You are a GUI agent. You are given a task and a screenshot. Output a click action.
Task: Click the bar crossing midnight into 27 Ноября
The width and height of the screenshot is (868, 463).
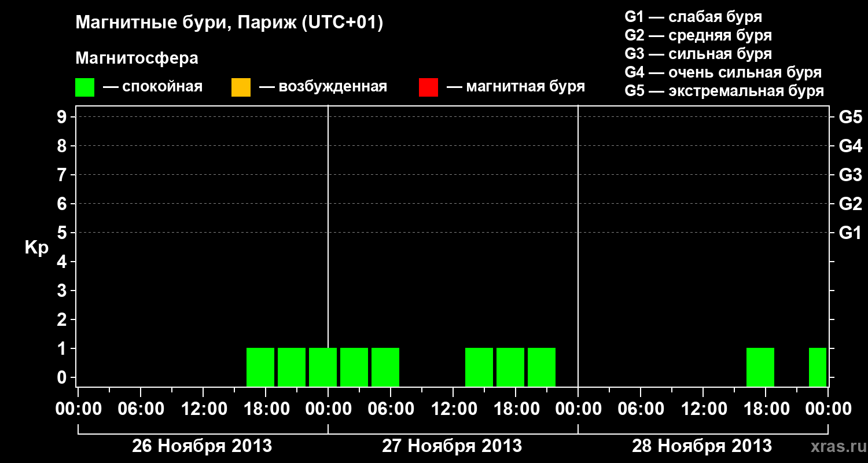pyautogui.click(x=323, y=367)
